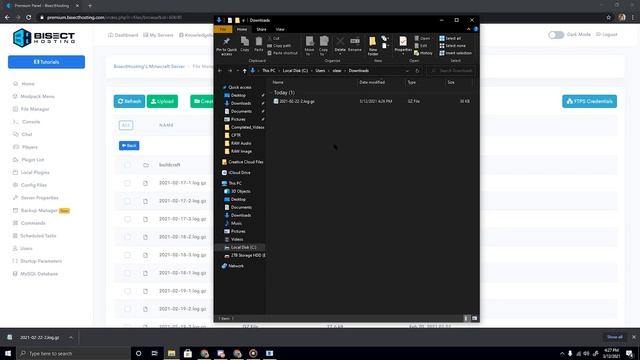Click Pin to Quick access in ribbon
The width and height of the screenshot is (640, 360).
pos(227,45)
